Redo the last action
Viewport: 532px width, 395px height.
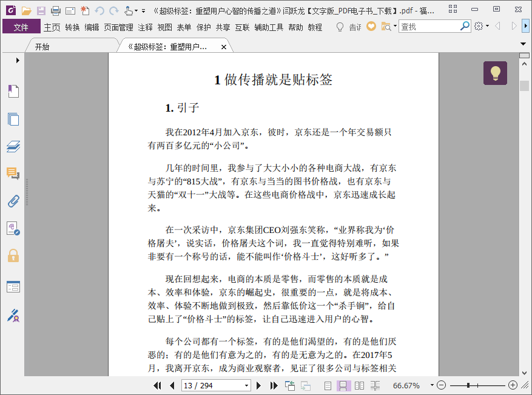(x=114, y=11)
